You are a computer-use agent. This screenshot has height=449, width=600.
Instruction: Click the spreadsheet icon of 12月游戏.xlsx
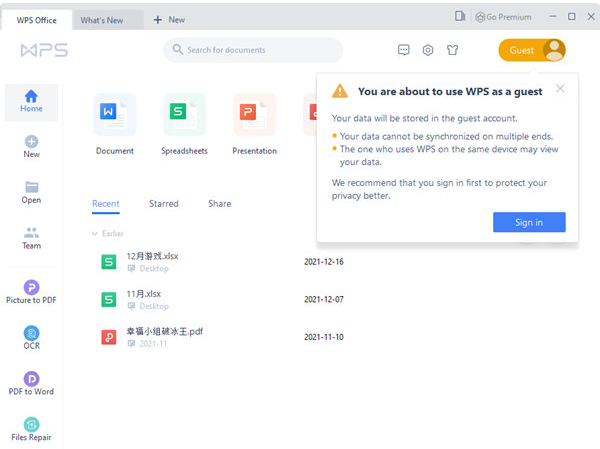pos(109,262)
